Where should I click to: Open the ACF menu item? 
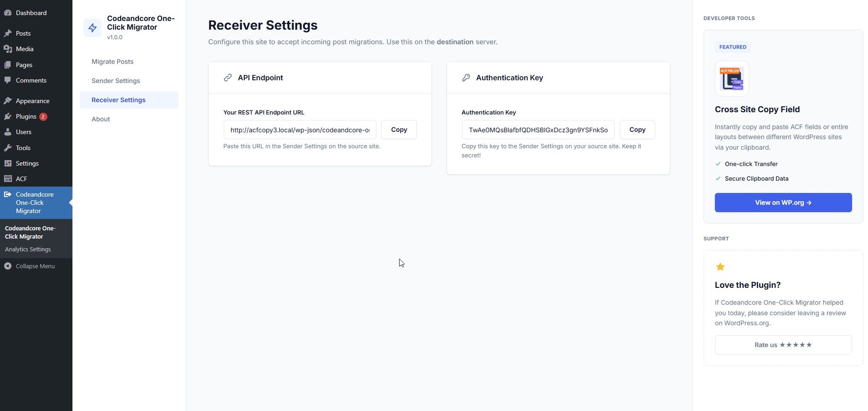pyautogui.click(x=36, y=179)
